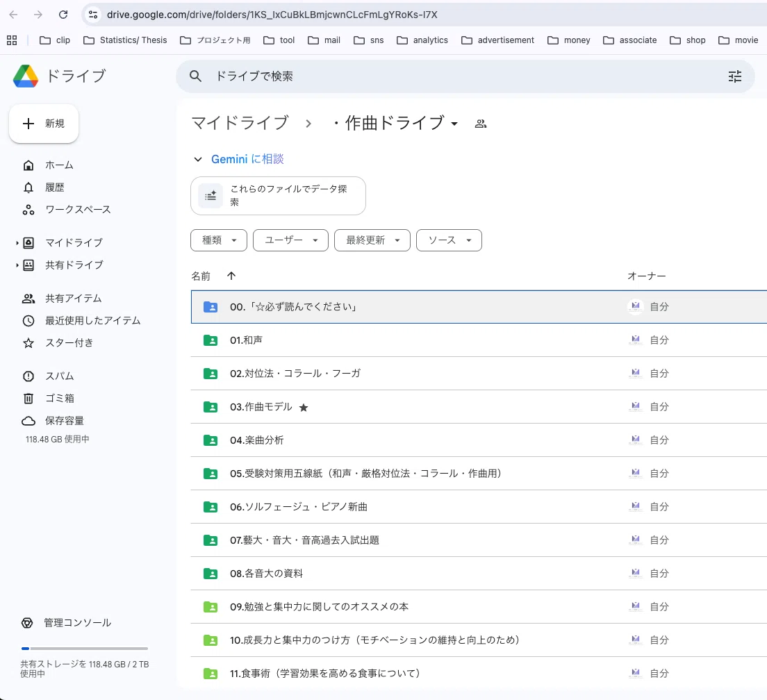Click the 最近使用したアイテム clock icon
The height and width of the screenshot is (700, 767).
point(28,321)
